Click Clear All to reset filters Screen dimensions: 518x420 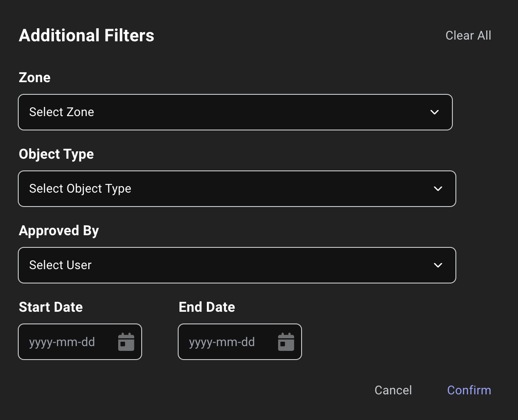[468, 35]
